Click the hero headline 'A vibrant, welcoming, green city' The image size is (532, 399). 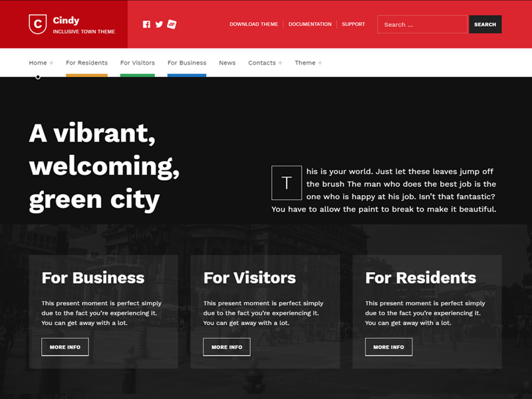click(104, 167)
